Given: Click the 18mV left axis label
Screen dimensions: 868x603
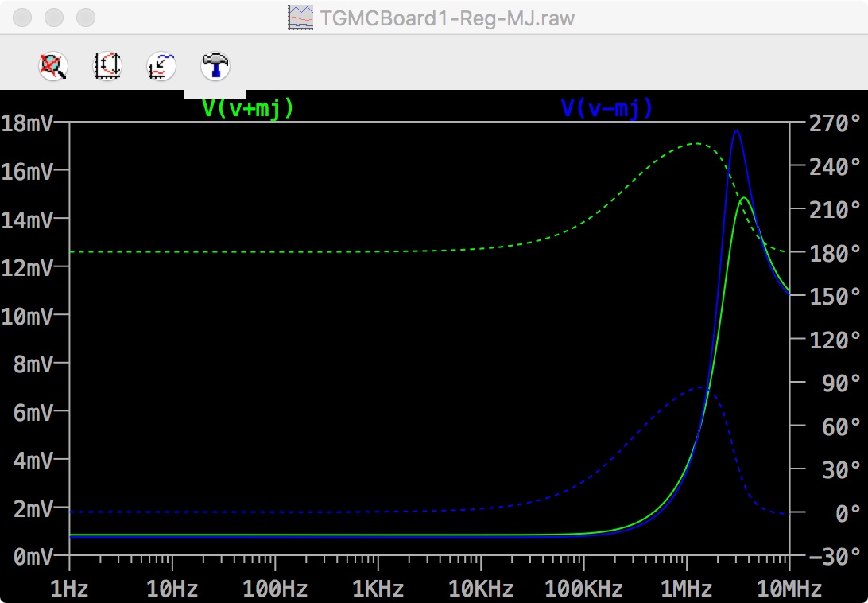Looking at the screenshot, I should 27,123.
